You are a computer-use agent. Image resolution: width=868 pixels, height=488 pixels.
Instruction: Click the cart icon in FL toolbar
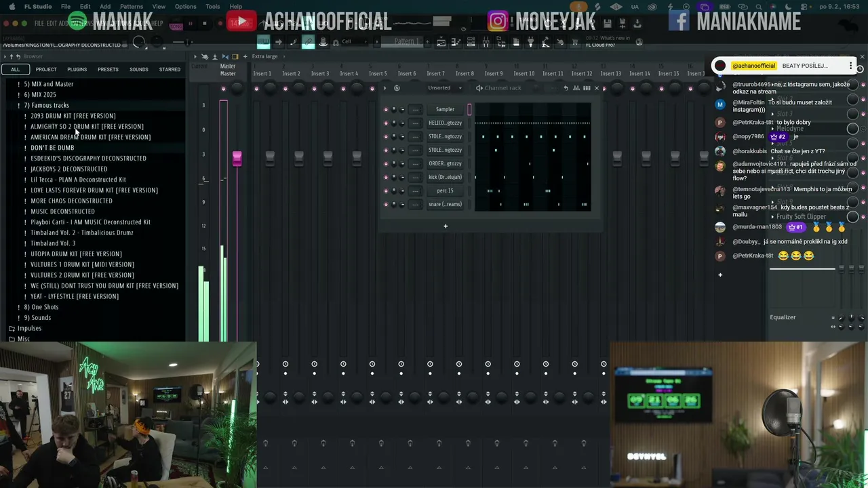pyautogui.click(x=574, y=42)
